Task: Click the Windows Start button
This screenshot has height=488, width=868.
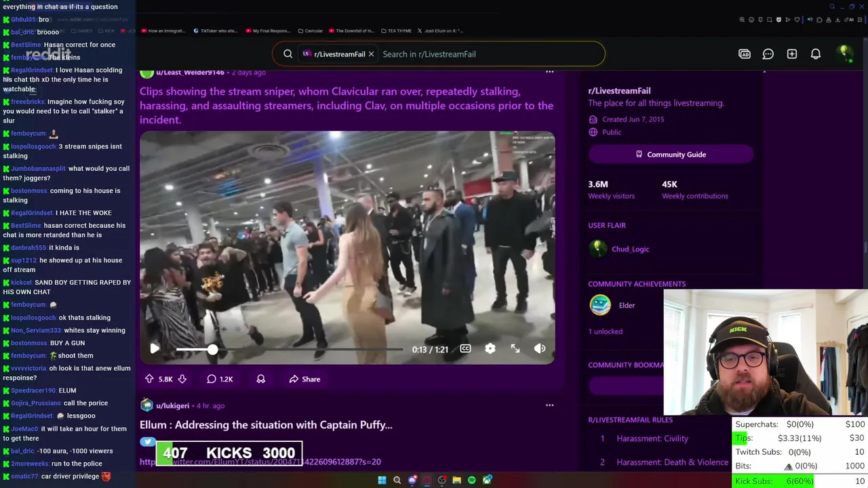Action: (382, 480)
